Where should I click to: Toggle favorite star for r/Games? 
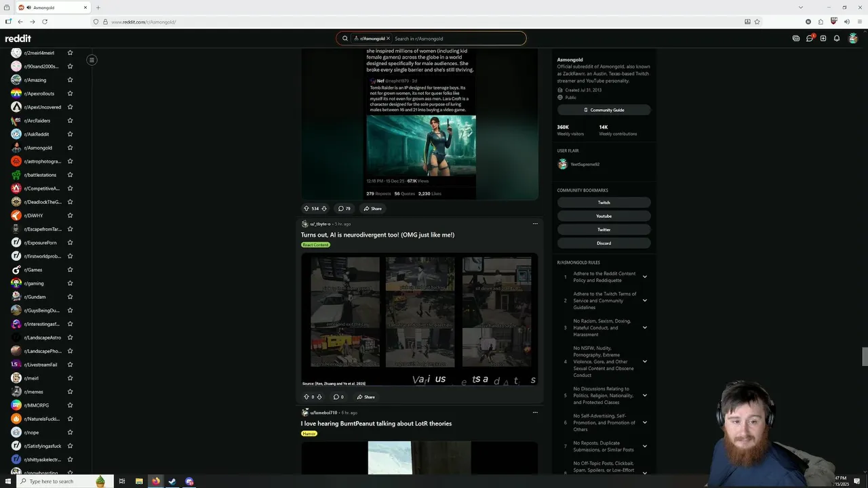(x=70, y=270)
